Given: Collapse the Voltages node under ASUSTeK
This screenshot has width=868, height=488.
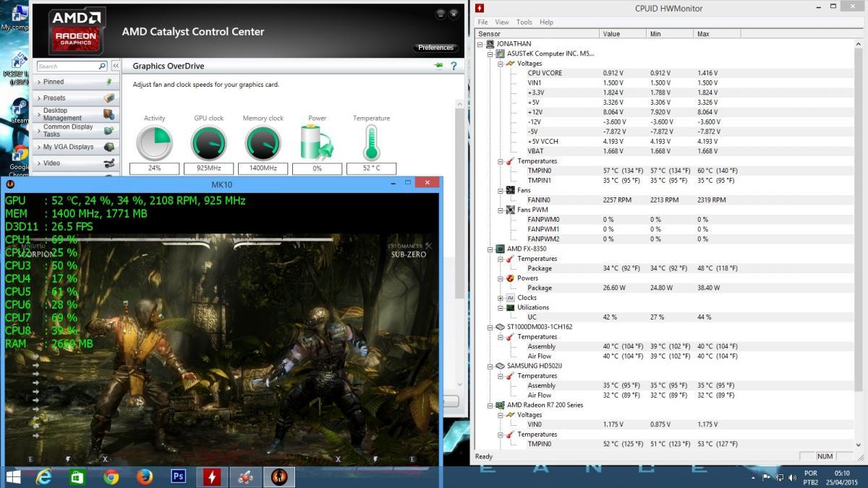Looking at the screenshot, I should (501, 64).
